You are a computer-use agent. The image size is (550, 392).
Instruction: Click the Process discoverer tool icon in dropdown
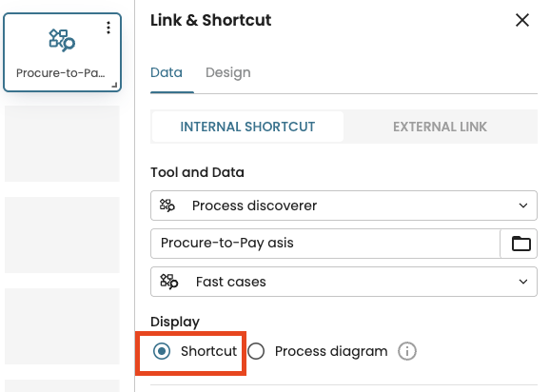click(167, 206)
